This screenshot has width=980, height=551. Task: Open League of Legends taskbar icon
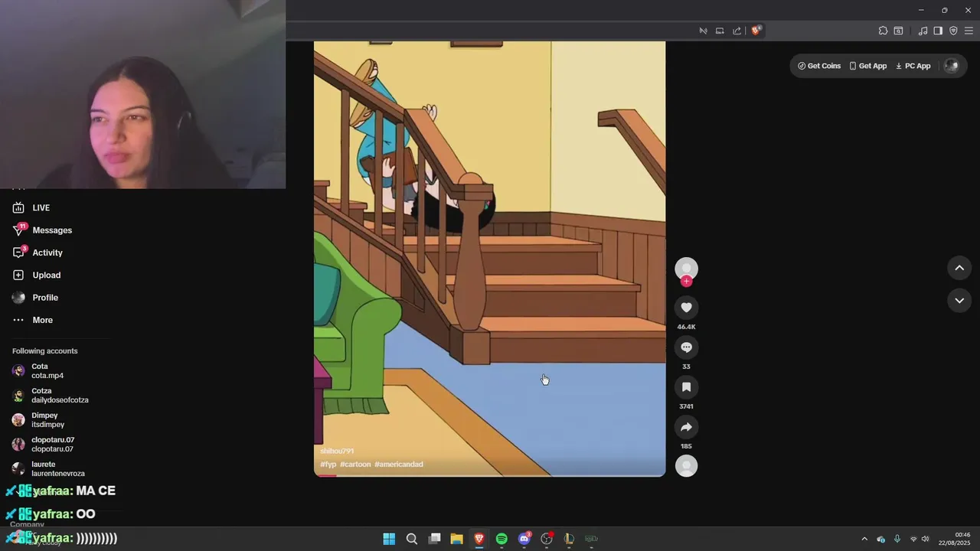tap(569, 539)
